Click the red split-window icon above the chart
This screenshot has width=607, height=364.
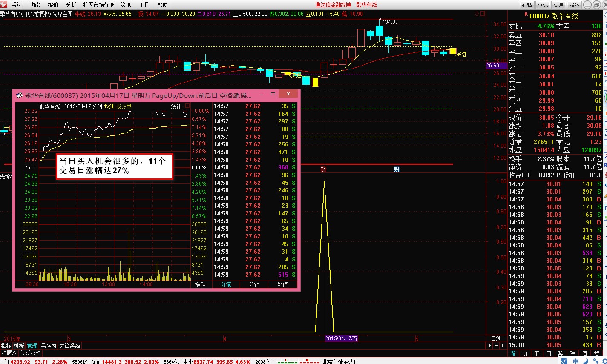tap(482, 14)
